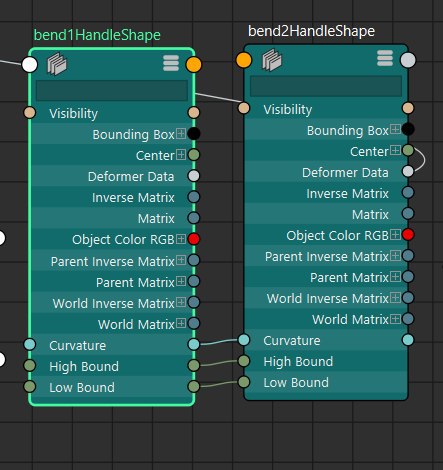Click Curvature label on bend1HandleShape
Viewport: 443px width, 470px height.
point(78,345)
